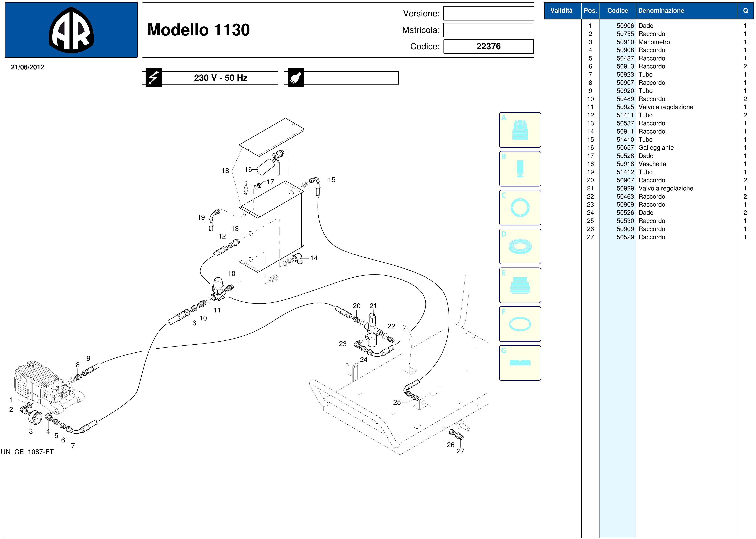
Task: Click the 230 V - 50 Hz box
Action: point(220,78)
